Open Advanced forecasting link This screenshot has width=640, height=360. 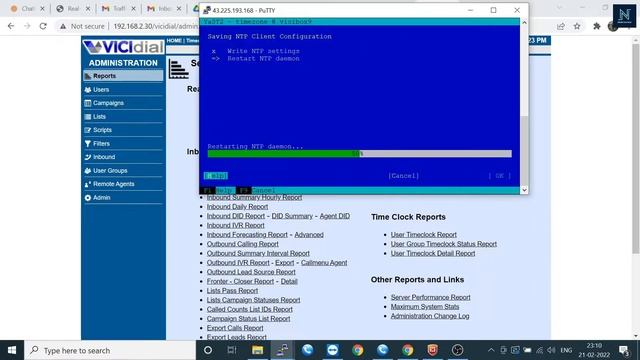click(309, 235)
